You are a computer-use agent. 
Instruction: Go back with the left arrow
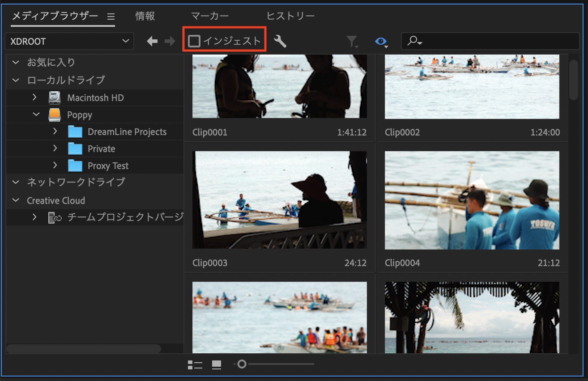(153, 42)
